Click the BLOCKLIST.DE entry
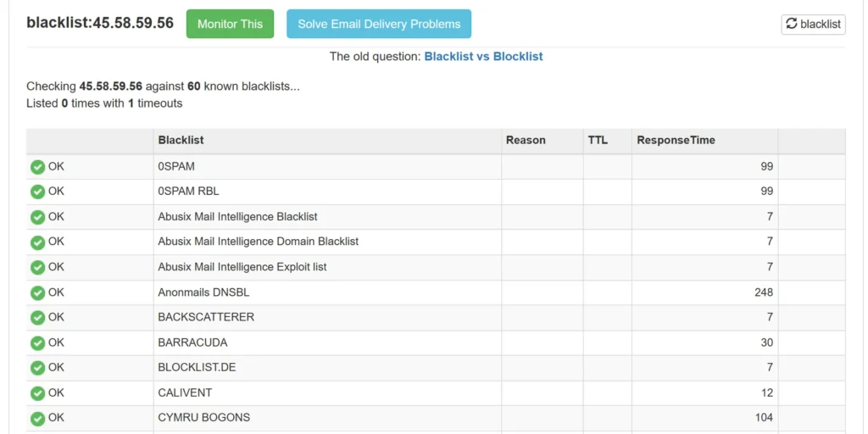The image size is (868, 434). point(197,368)
